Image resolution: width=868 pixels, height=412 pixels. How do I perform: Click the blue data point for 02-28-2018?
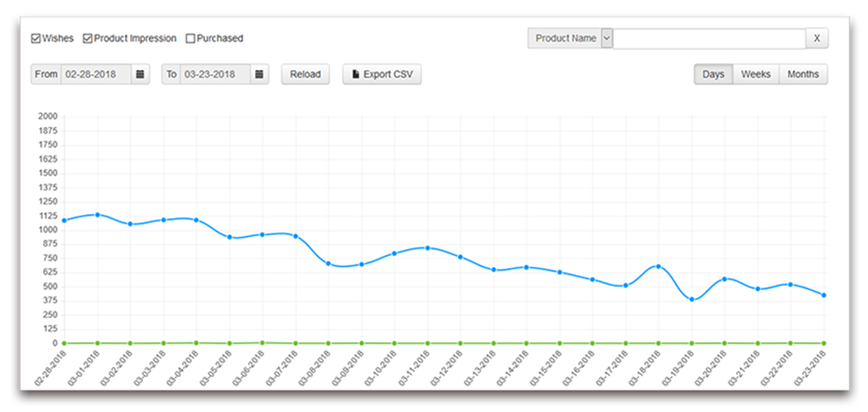tap(64, 220)
